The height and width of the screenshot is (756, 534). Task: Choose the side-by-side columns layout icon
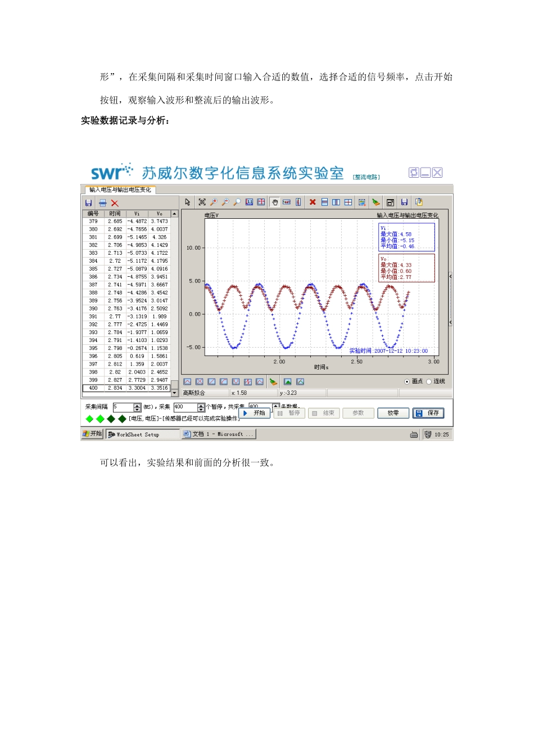336,202
